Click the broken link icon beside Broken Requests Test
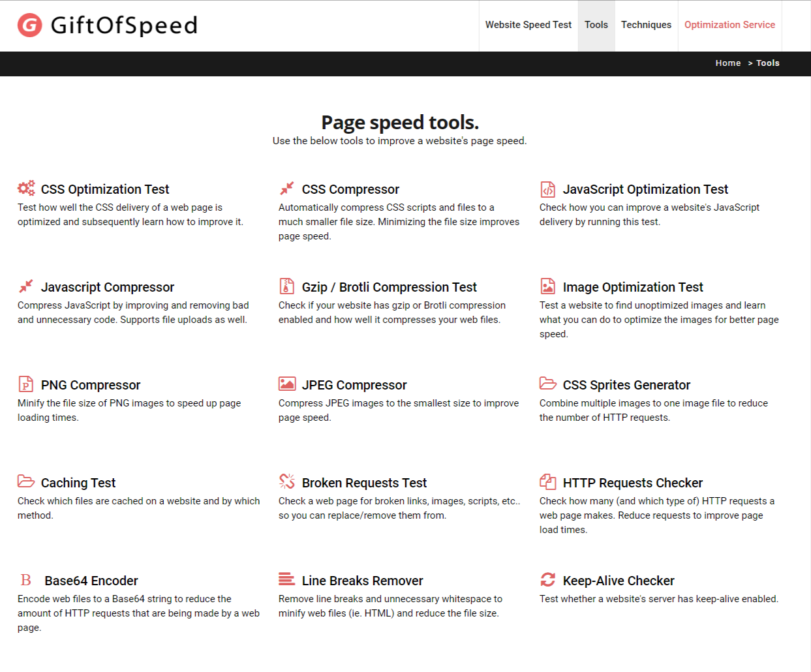 [286, 481]
